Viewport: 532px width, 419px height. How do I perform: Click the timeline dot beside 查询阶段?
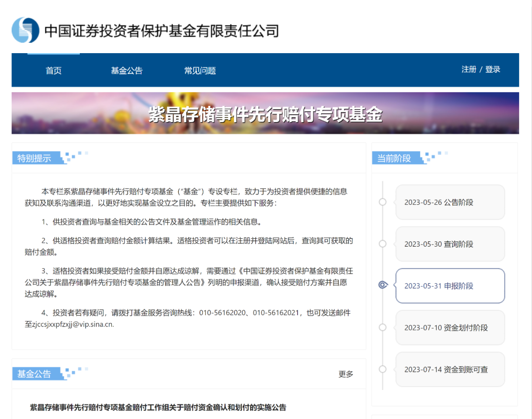pos(383,244)
